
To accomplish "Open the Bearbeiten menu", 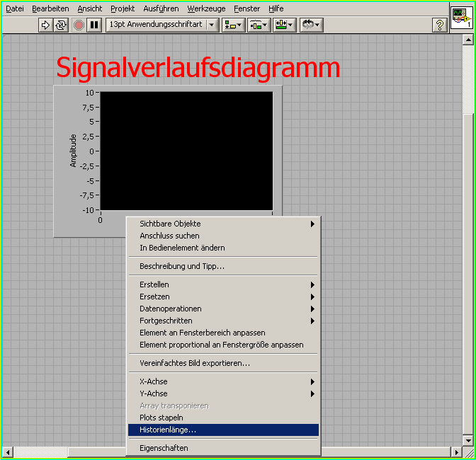I will coord(50,8).
